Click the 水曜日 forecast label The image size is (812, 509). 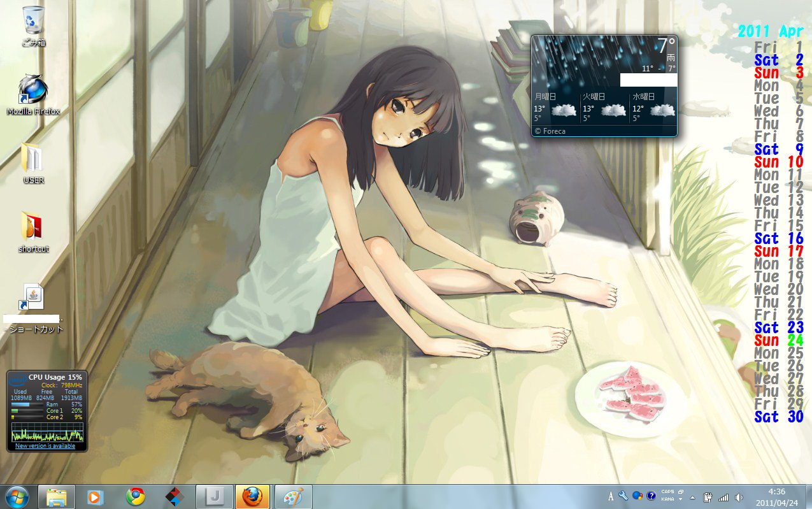[x=644, y=97]
